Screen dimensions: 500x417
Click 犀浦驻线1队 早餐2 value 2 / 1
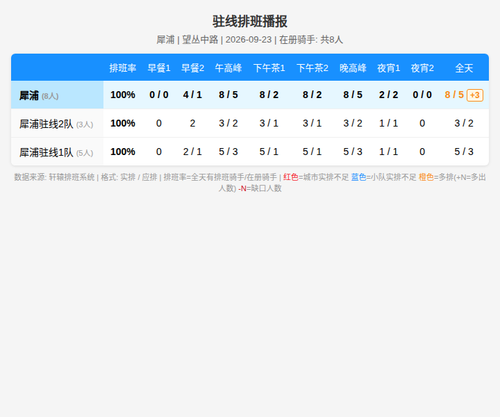193,152
